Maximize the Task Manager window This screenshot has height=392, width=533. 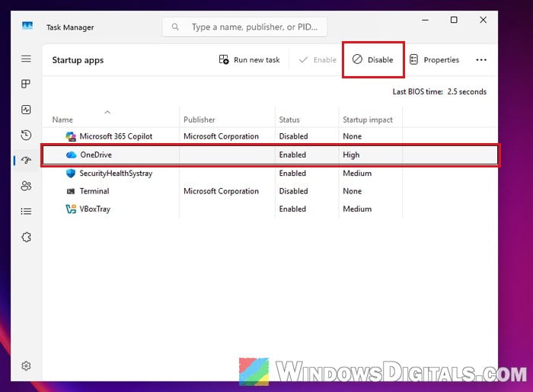(454, 20)
